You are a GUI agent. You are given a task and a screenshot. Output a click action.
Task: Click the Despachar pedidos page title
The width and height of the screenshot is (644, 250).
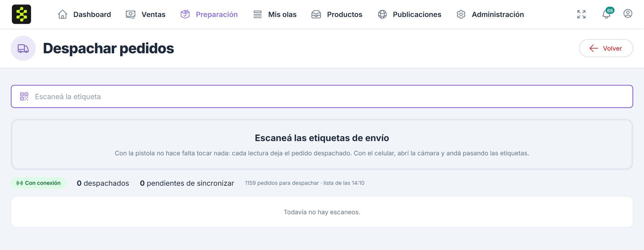(109, 48)
